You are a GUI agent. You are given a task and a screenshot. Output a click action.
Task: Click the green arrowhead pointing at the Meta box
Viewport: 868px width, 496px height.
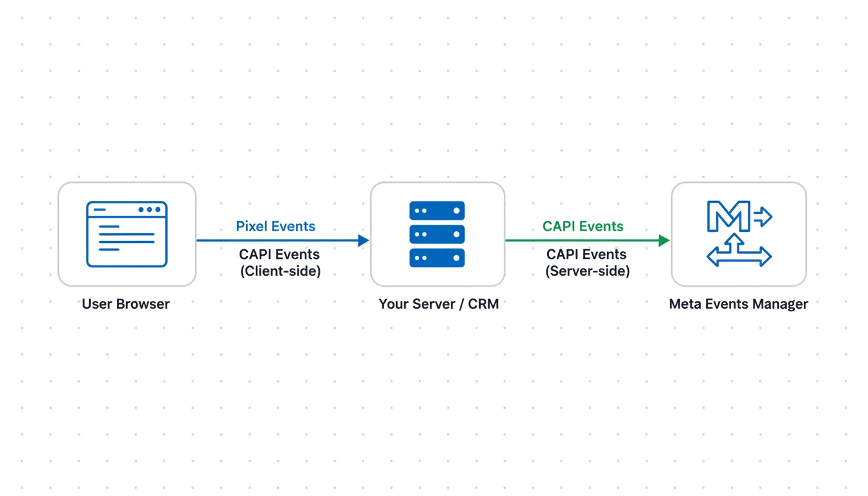click(664, 240)
